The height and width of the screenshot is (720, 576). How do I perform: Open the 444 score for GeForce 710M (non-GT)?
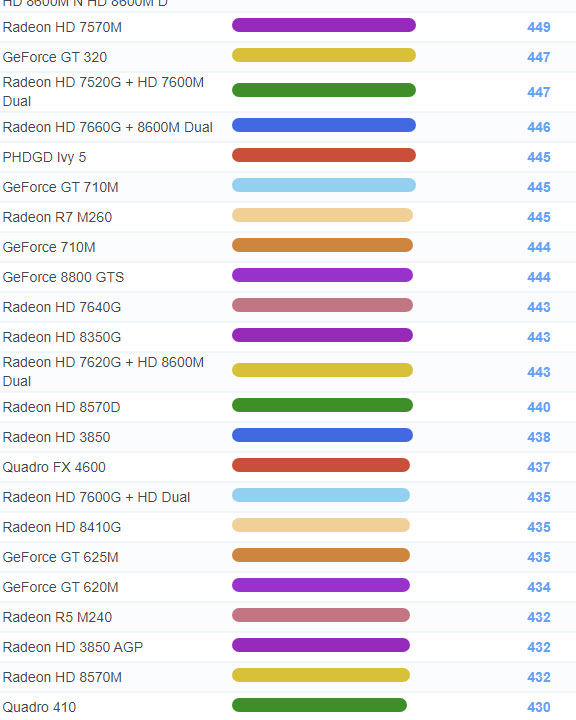point(539,248)
